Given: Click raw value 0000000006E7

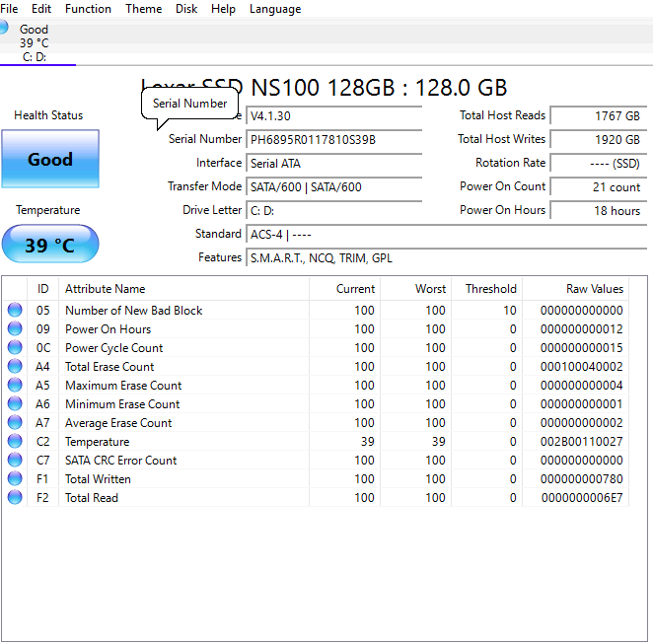Looking at the screenshot, I should (x=582, y=498).
